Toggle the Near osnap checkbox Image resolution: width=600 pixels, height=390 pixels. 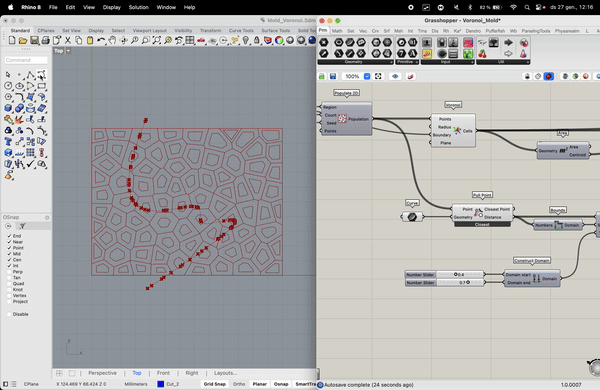(9, 242)
